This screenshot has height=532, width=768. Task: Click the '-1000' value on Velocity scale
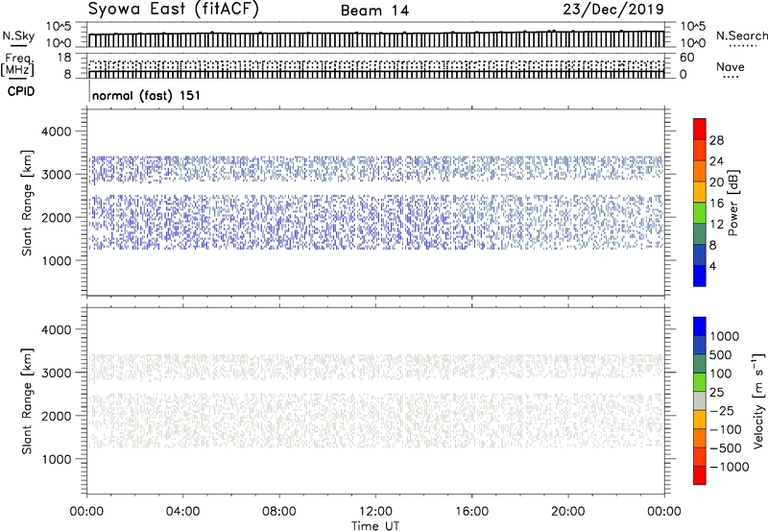pos(730,467)
